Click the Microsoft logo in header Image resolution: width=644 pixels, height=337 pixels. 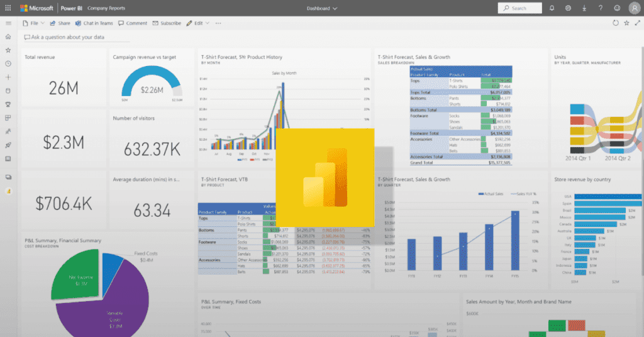pyautogui.click(x=36, y=8)
